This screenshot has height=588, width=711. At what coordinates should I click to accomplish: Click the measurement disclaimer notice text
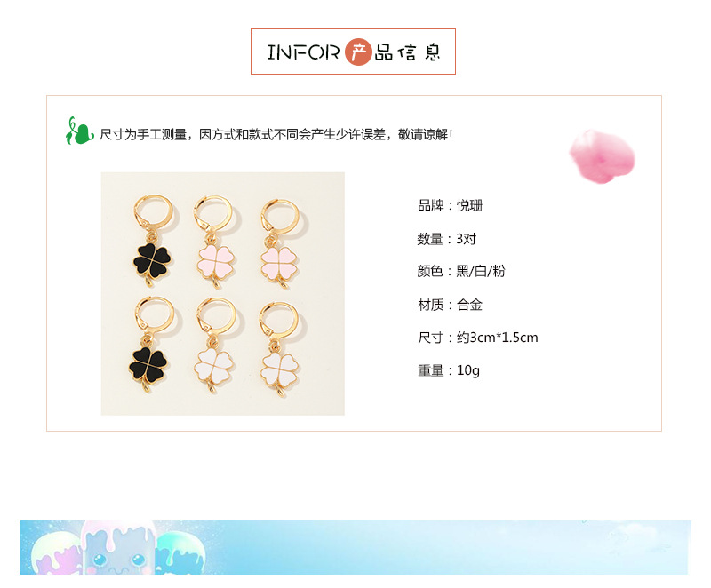[x=276, y=134]
